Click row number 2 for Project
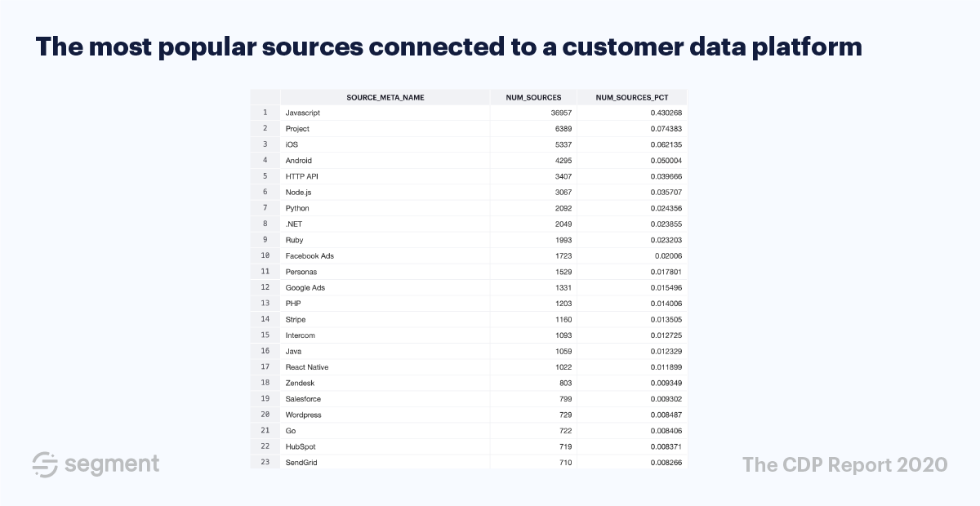Image resolution: width=980 pixels, height=506 pixels. point(265,129)
